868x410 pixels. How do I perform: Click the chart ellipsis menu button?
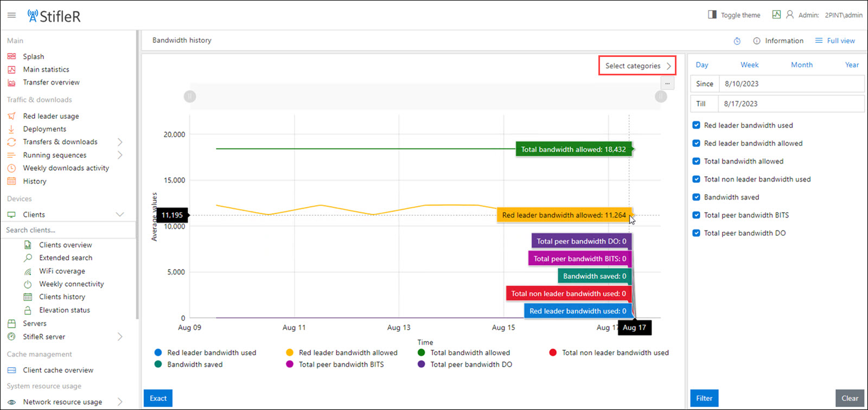click(x=667, y=84)
